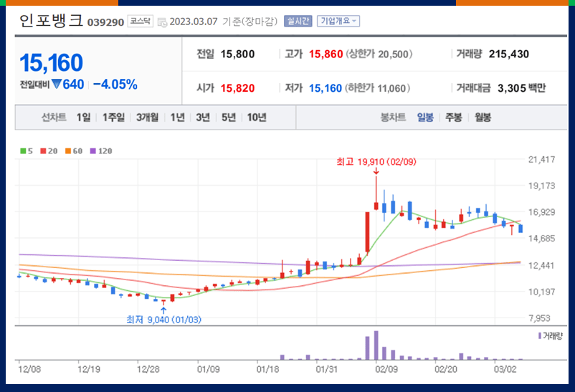Click the 거래량 value 215,430

coord(508,54)
